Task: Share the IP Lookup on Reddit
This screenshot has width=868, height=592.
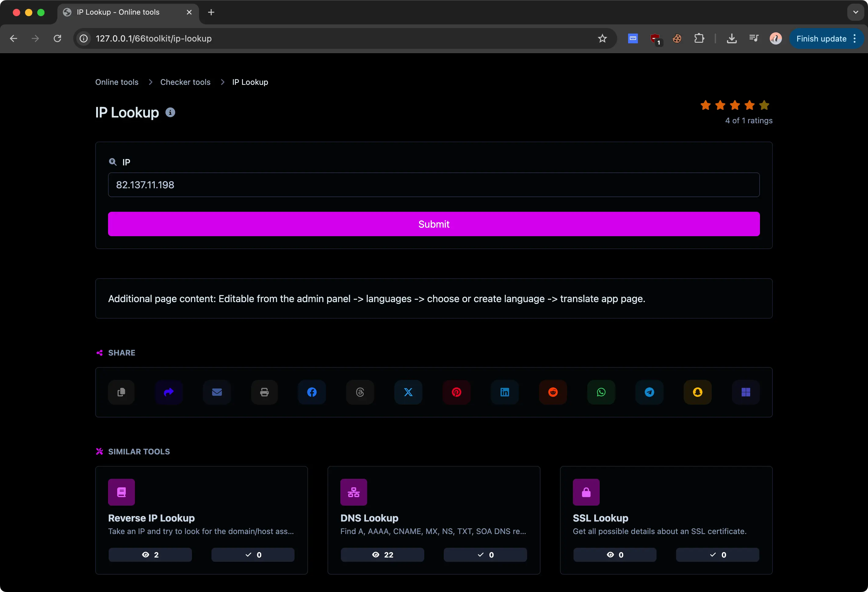Action: coord(552,392)
